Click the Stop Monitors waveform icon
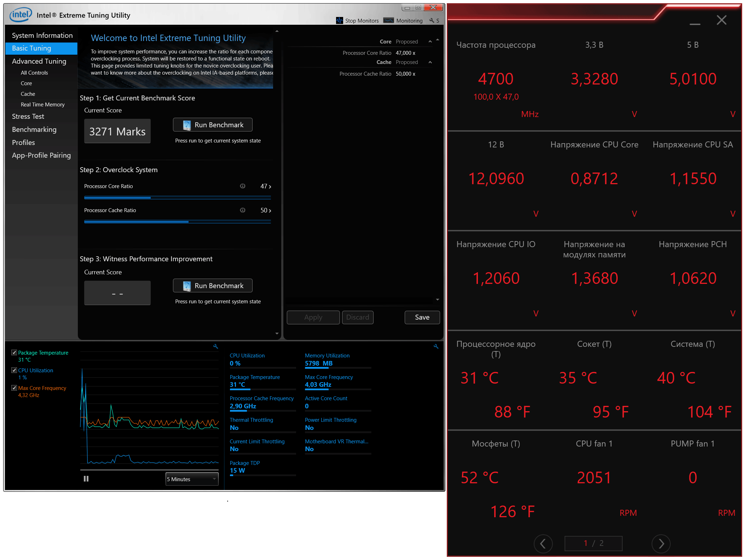 [x=339, y=21]
